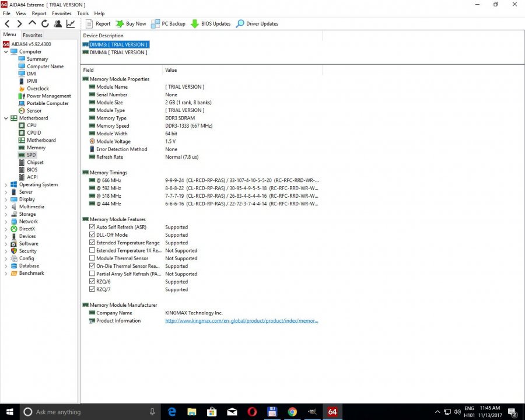Expand the Server node
The width and height of the screenshot is (525, 420).
tap(6, 192)
